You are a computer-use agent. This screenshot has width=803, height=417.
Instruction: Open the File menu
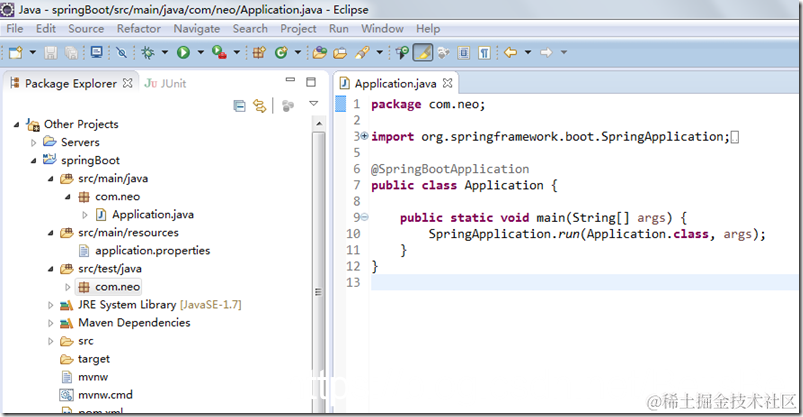pos(14,29)
